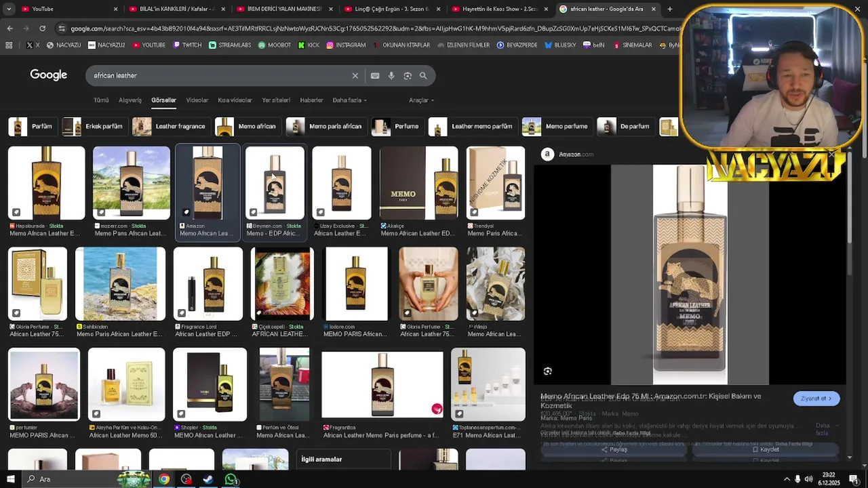Image resolution: width=868 pixels, height=488 pixels.
Task: Click the Ziyaret et button
Action: [816, 399]
